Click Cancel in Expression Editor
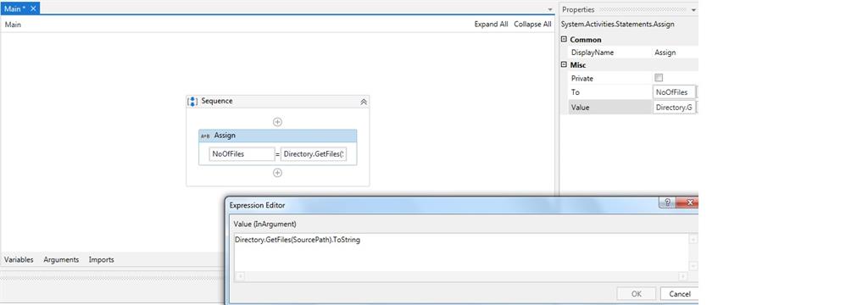The image size is (868, 305). click(x=679, y=294)
